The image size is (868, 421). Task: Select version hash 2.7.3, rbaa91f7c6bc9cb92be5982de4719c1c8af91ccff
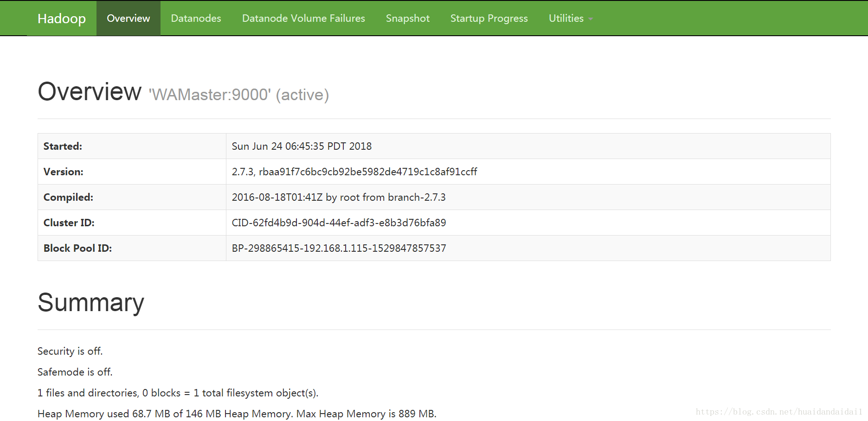pos(354,172)
